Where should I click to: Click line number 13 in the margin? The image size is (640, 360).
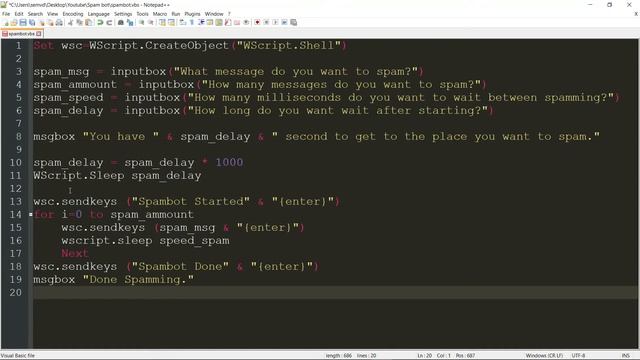[16, 201]
